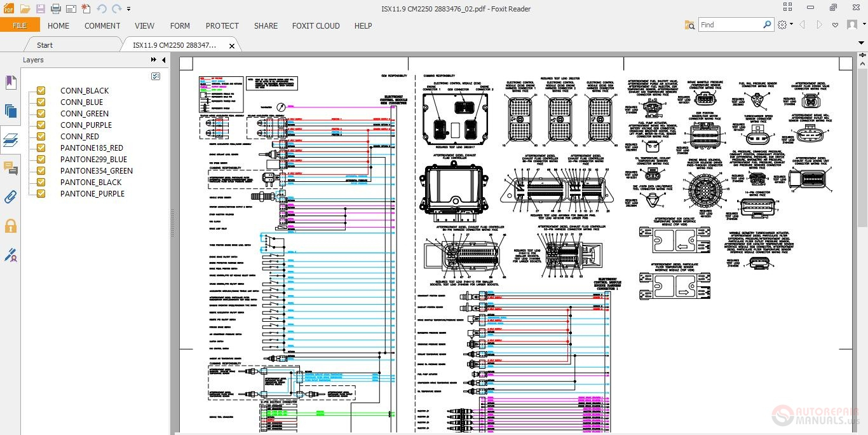Open the Security padlock panel

coord(10,226)
